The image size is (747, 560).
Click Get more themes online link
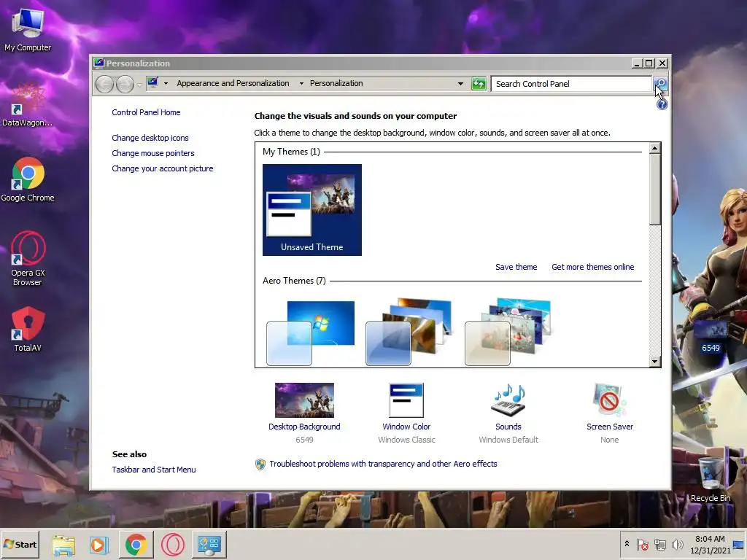tap(592, 267)
